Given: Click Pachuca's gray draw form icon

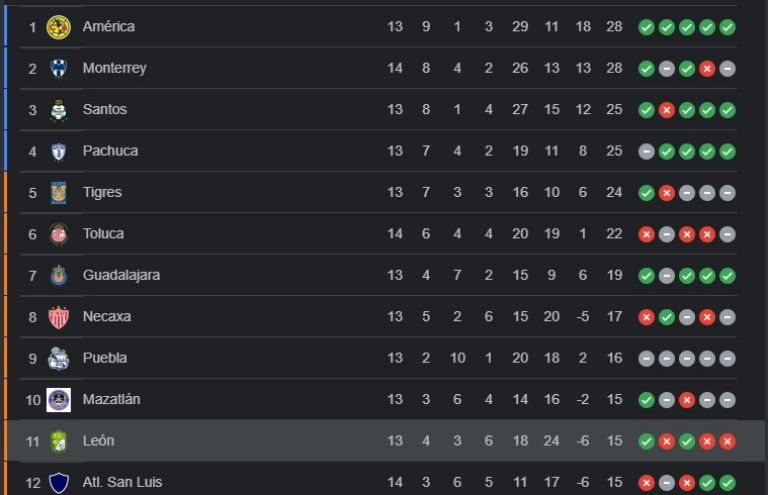Looking at the screenshot, I should click(x=647, y=151).
